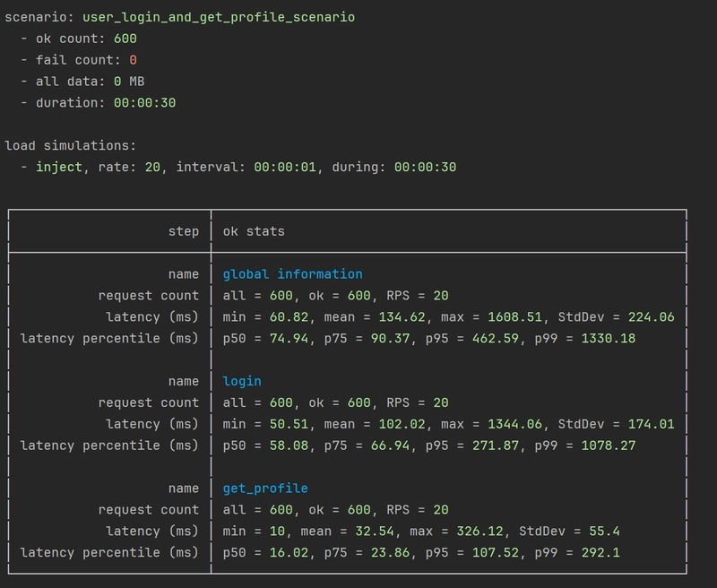Click the ok stats column header
Image resolution: width=717 pixels, height=588 pixels.
[x=254, y=231]
